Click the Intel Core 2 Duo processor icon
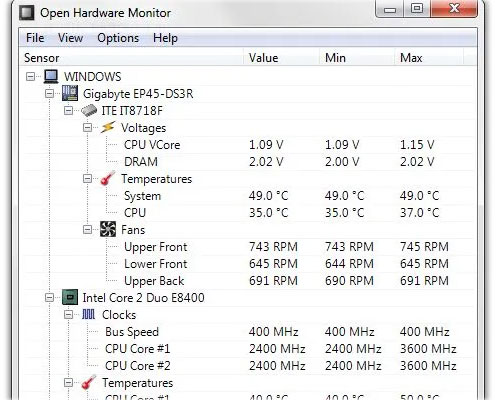496x400 pixels. coord(70,297)
